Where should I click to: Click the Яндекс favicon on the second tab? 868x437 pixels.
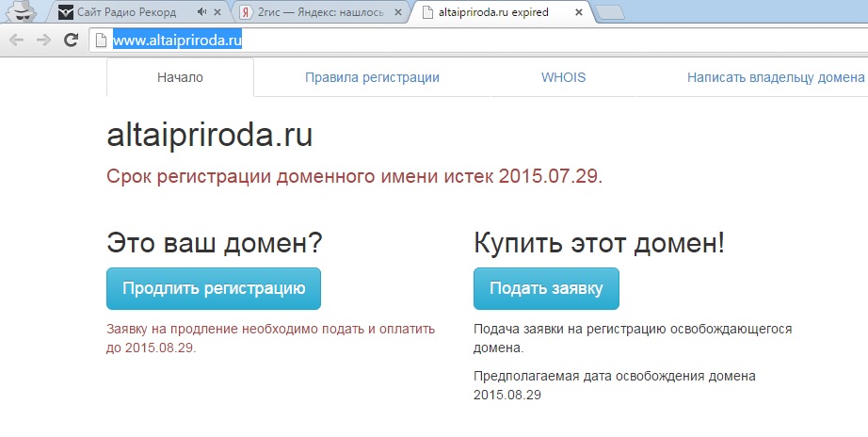point(246,13)
